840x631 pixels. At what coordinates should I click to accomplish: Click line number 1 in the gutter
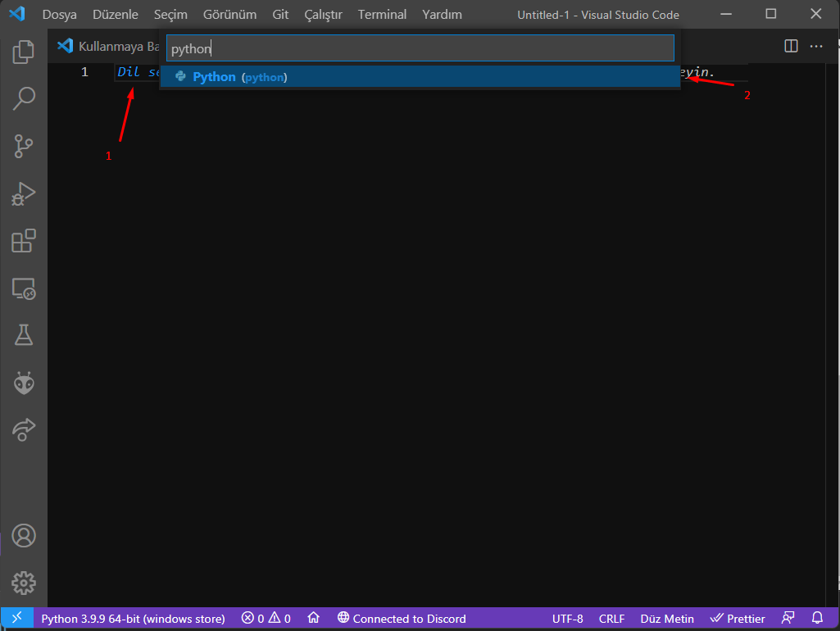pos(84,72)
